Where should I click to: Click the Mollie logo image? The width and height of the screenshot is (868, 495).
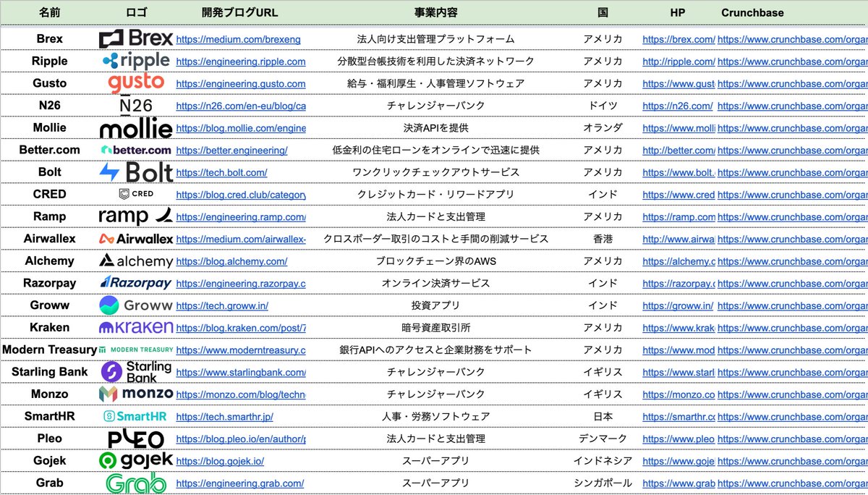pyautogui.click(x=136, y=128)
